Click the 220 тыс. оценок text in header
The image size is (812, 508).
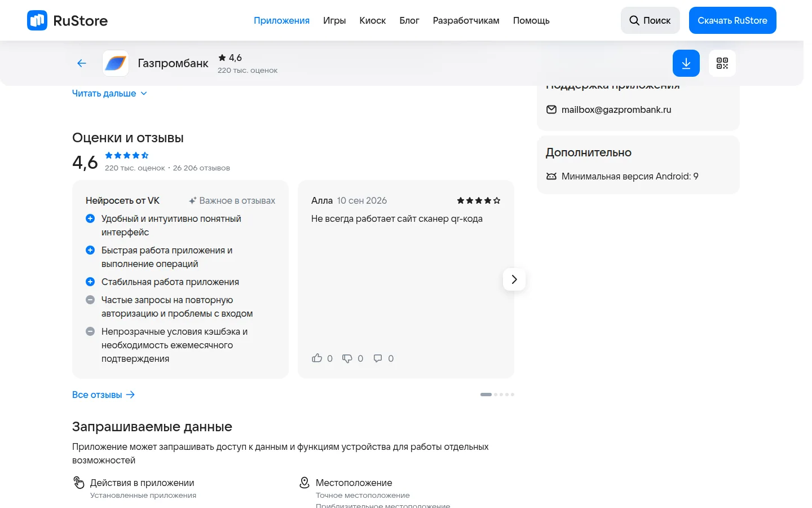coord(248,70)
